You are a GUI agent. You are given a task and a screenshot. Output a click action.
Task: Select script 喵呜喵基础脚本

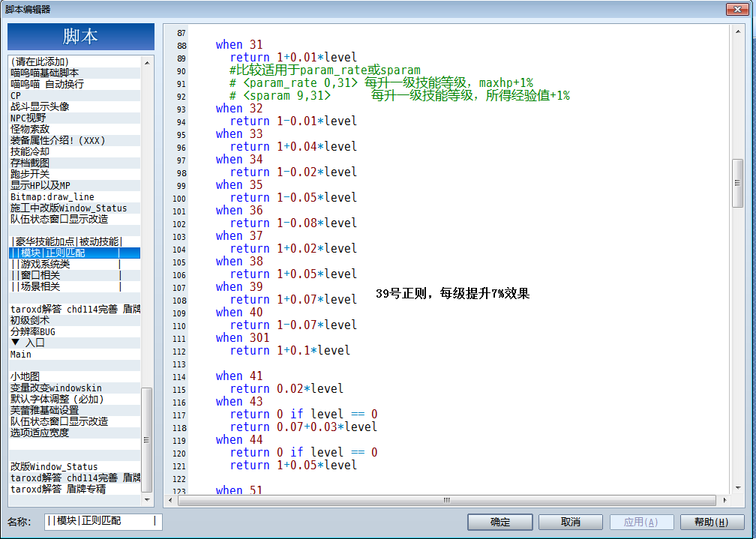(x=75, y=73)
